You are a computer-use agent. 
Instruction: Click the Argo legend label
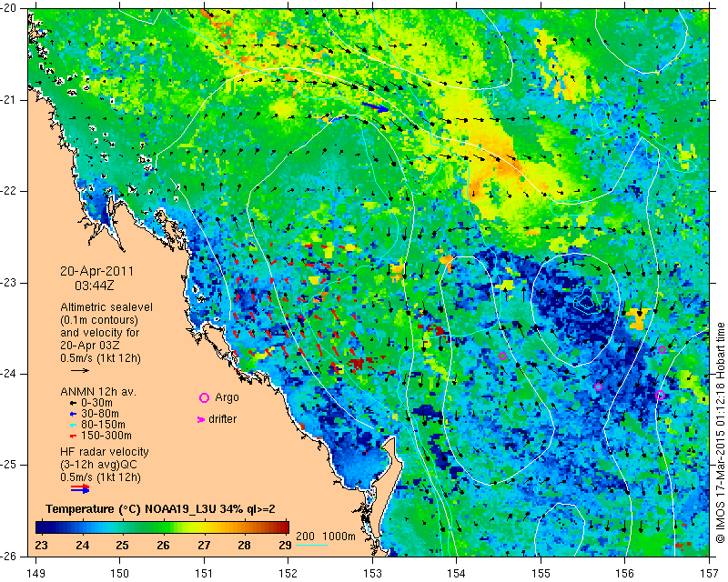tap(227, 397)
